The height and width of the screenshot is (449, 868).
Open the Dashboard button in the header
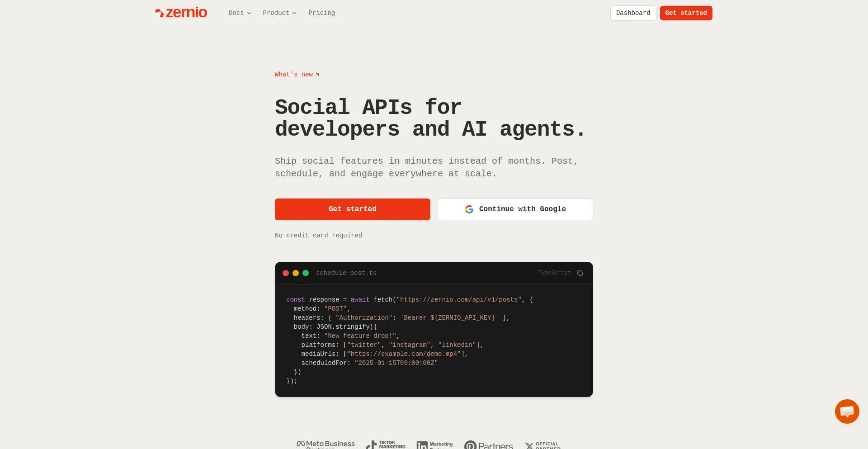click(x=633, y=13)
